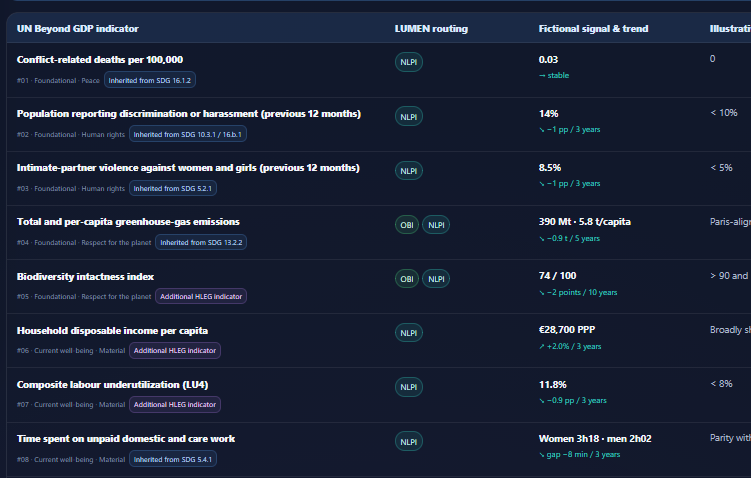Click the '390 Mt · 5.8 t/capita' value
Viewport: 751px width, 478px height.
point(585,222)
